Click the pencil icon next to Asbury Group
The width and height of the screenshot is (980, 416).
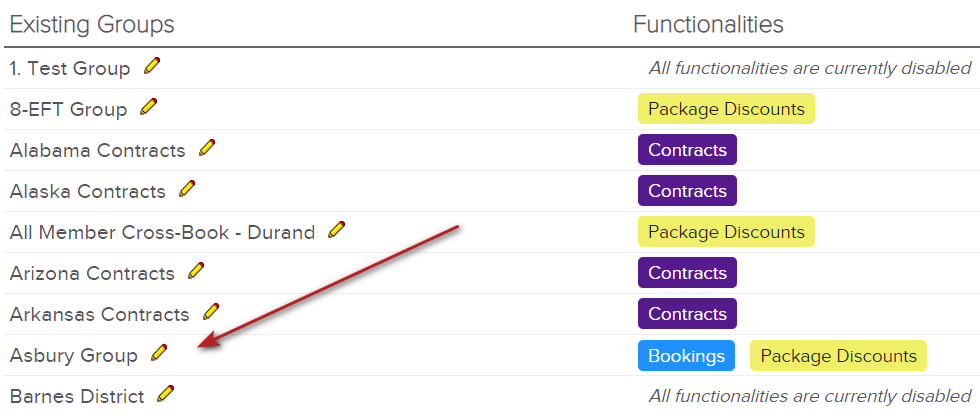[159, 353]
